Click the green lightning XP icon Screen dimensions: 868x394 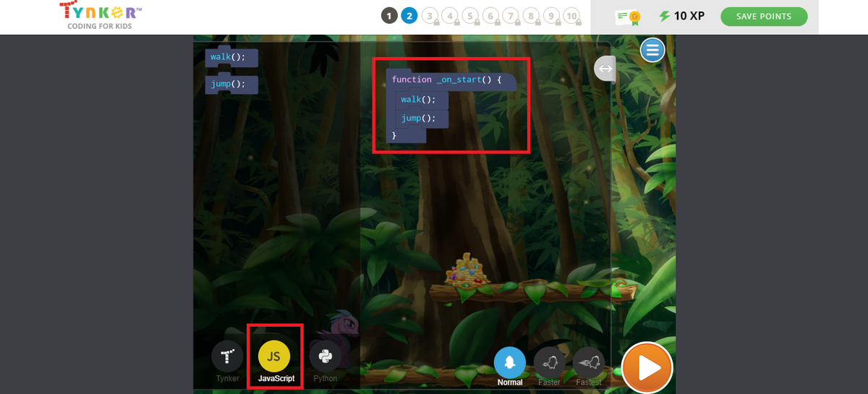pyautogui.click(x=664, y=16)
